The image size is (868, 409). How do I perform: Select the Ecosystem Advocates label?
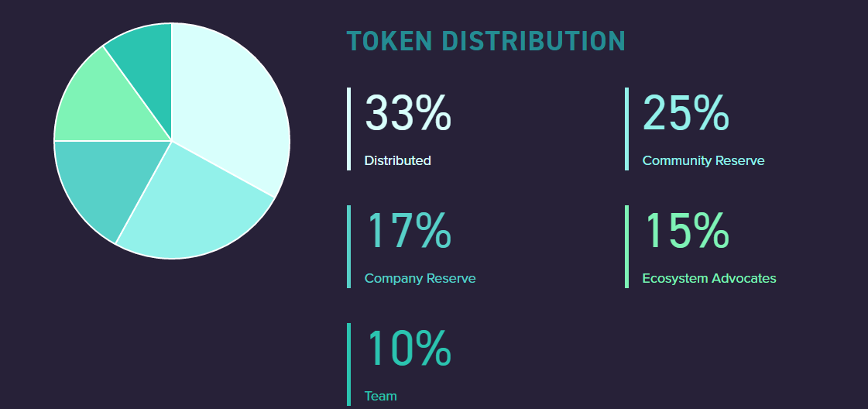pyautogui.click(x=708, y=279)
